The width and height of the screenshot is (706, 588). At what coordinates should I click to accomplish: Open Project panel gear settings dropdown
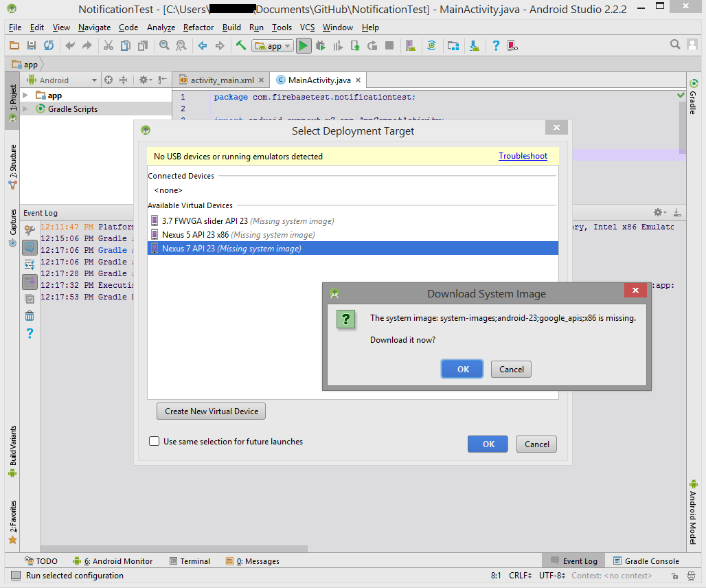(x=146, y=80)
